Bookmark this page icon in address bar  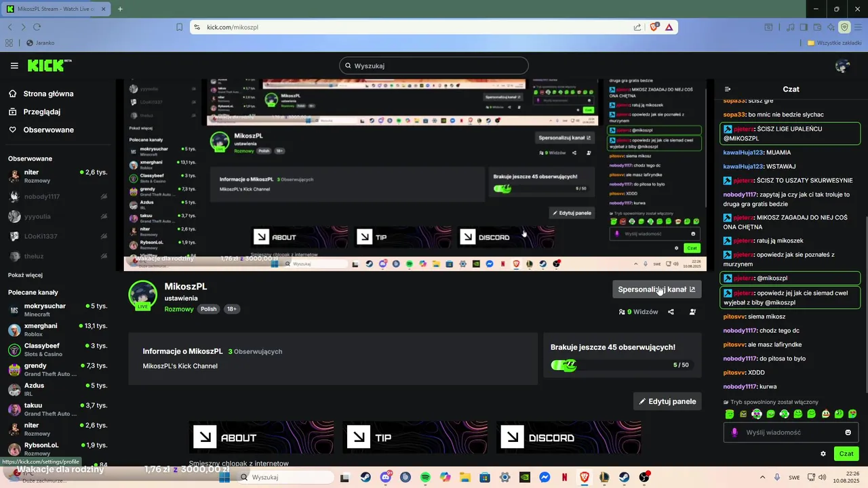(x=179, y=27)
